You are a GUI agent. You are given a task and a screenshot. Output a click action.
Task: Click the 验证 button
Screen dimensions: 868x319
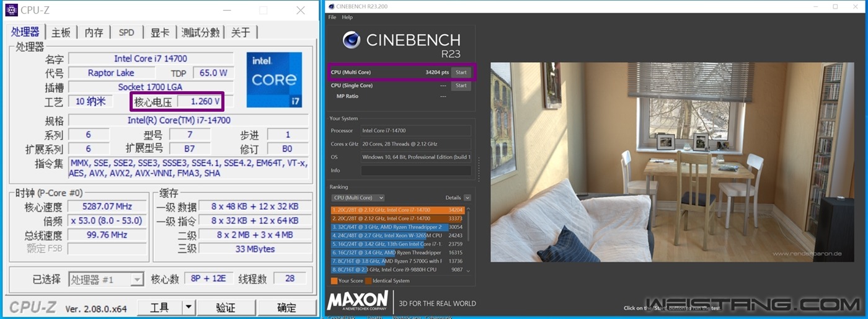[x=226, y=308]
